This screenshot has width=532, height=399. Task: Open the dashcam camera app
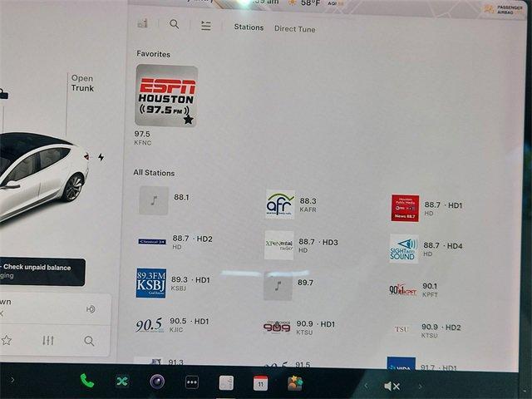coord(157,382)
